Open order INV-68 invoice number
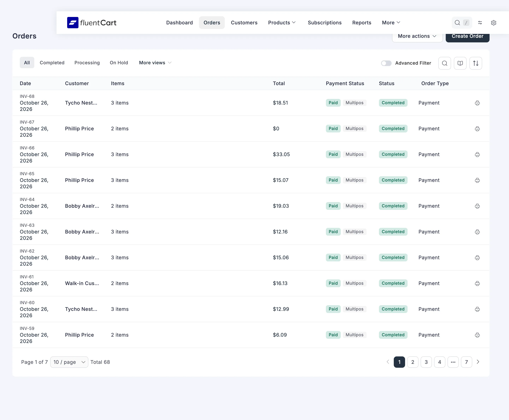This screenshot has height=420, width=509. [x=27, y=96]
